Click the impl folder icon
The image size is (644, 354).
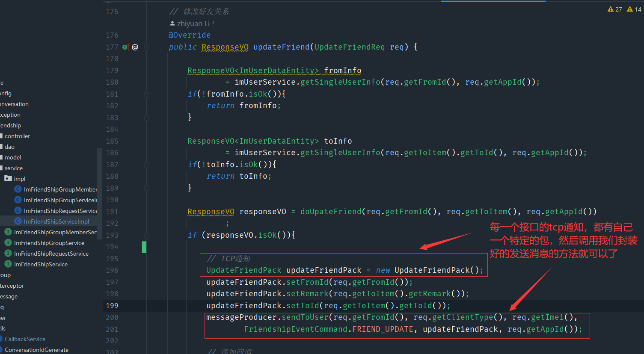[8, 178]
